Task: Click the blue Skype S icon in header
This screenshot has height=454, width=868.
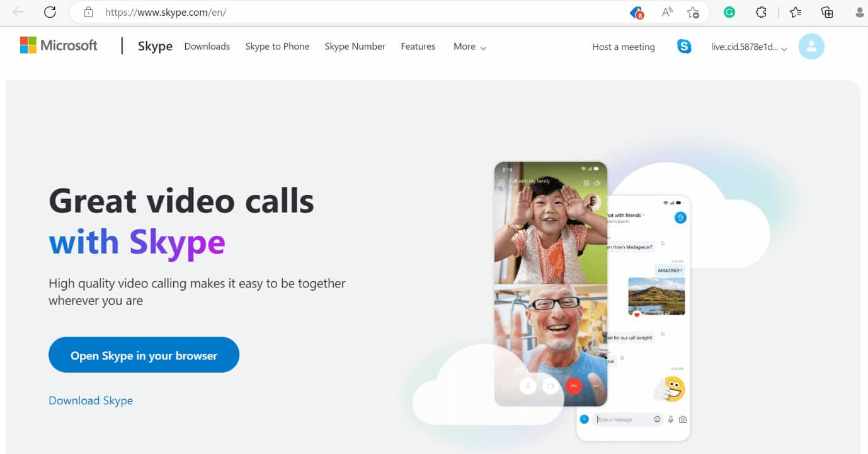Action: (x=684, y=46)
